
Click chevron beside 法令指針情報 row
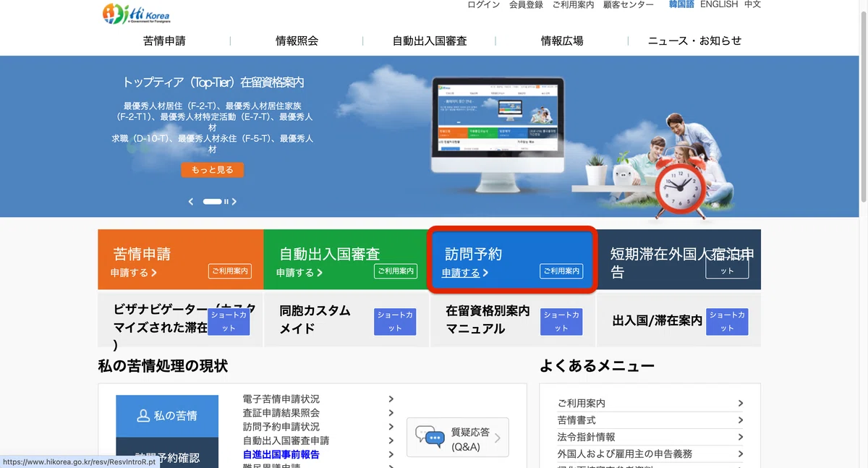click(x=740, y=437)
